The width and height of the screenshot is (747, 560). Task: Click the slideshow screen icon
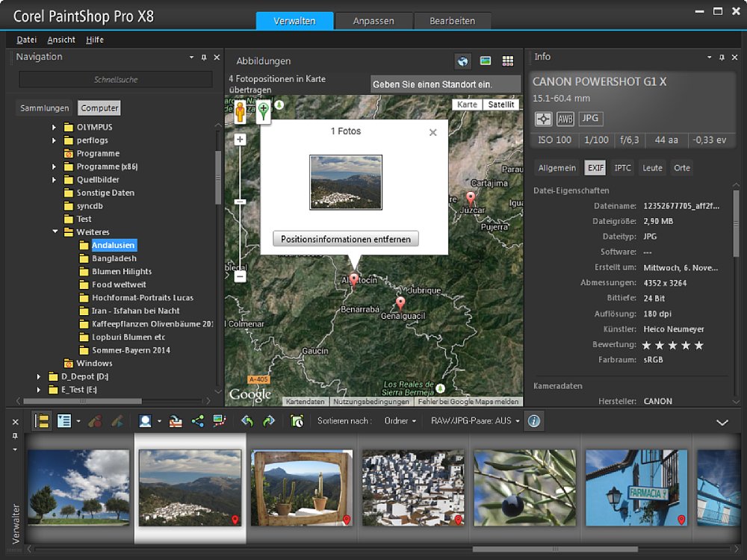(219, 421)
